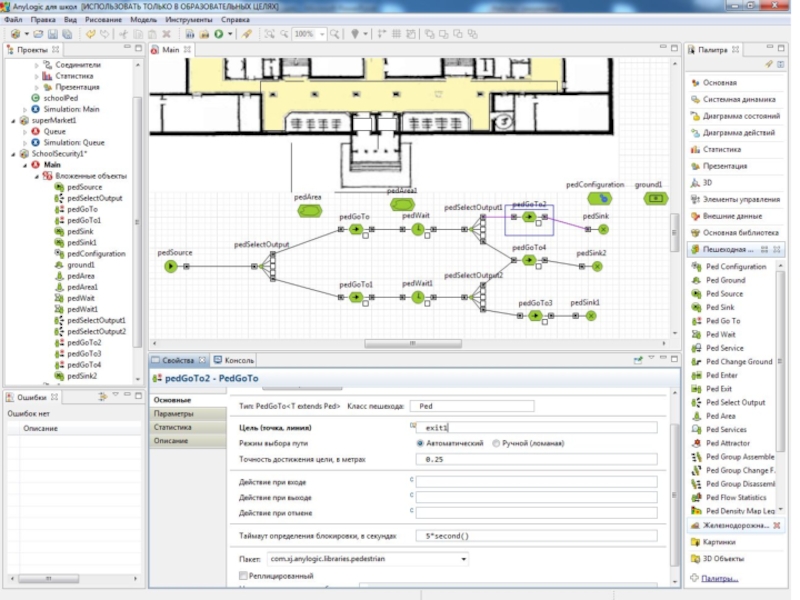The image size is (800, 600).
Task: Pick Ped Wait from the palette
Action: (720, 335)
